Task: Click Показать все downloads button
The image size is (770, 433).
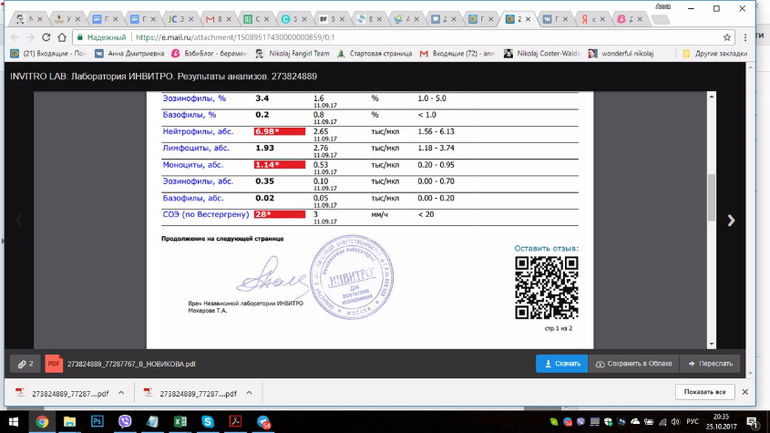Action: (x=705, y=392)
